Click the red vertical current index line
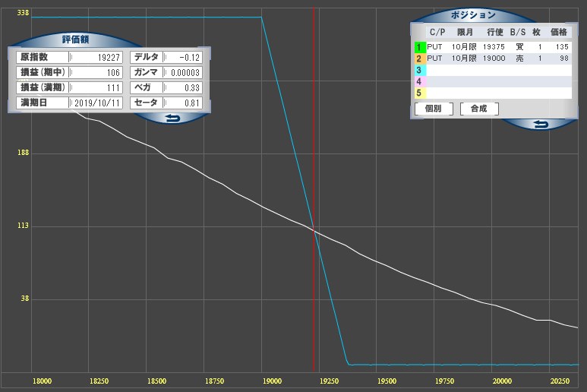587x392 pixels. coord(314,187)
